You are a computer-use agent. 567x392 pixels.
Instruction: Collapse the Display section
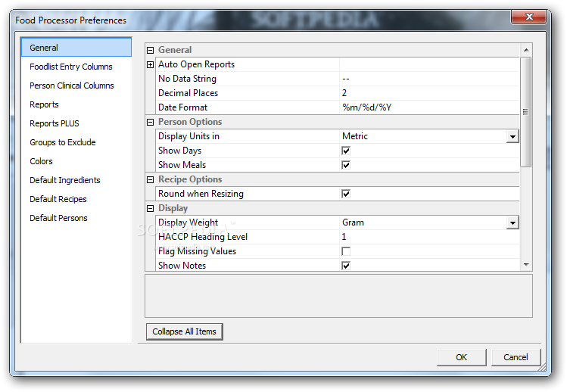coord(151,209)
